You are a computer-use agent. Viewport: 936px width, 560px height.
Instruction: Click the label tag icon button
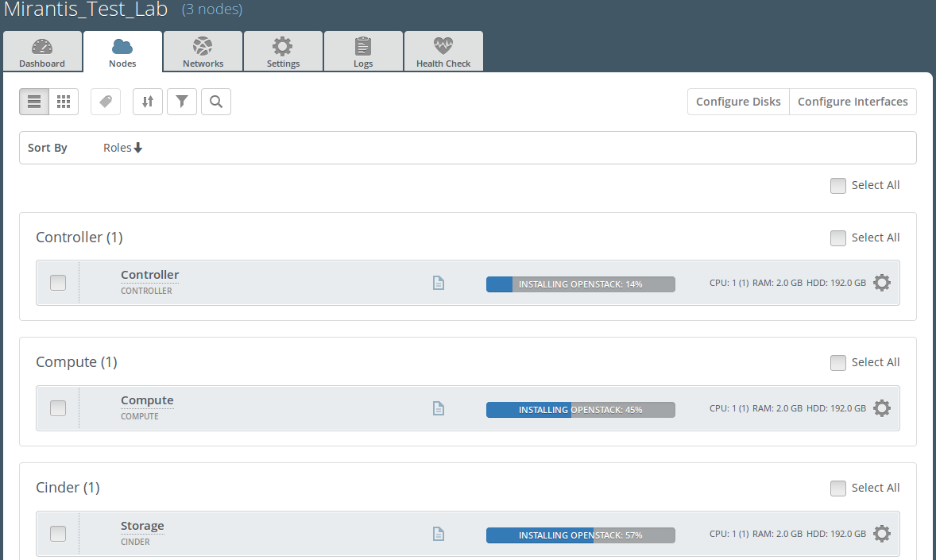[106, 102]
